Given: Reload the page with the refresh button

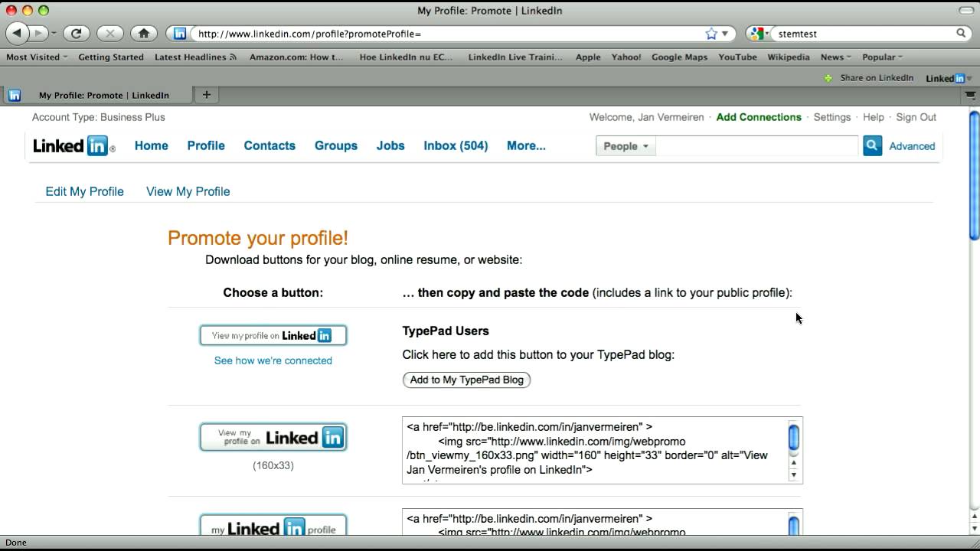Looking at the screenshot, I should point(76,33).
